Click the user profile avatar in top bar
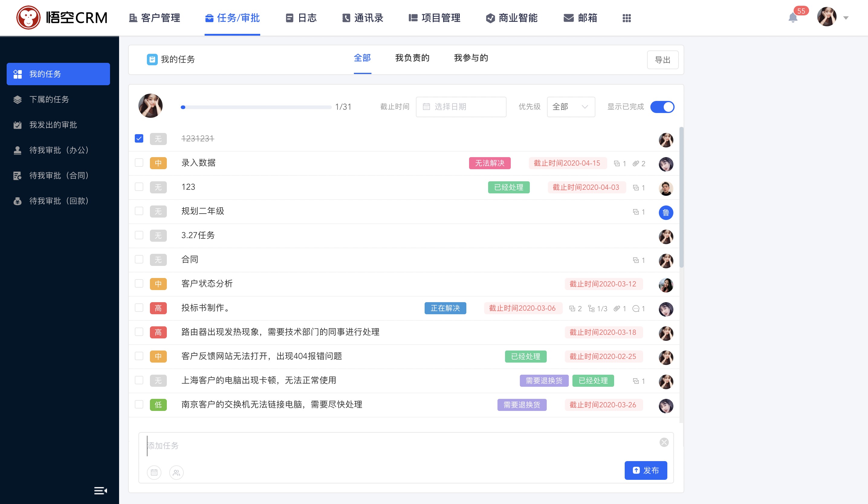Image resolution: width=868 pixels, height=504 pixels. pyautogui.click(x=827, y=17)
